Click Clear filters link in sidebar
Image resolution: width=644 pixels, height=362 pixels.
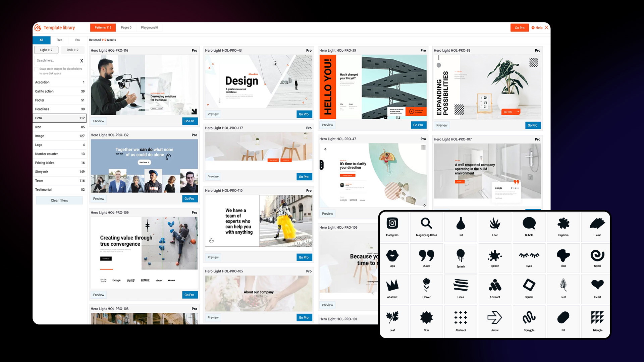tap(60, 200)
